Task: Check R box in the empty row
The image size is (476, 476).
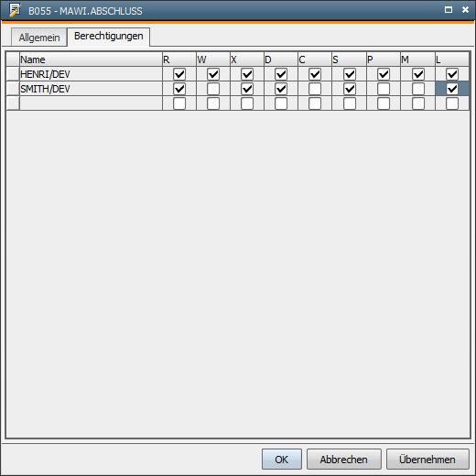Action: click(179, 103)
